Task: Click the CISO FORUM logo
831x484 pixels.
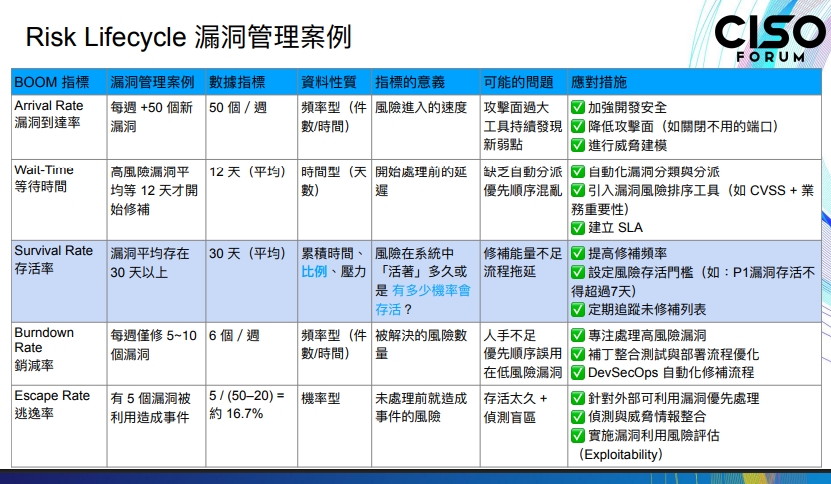Action: pos(770,38)
